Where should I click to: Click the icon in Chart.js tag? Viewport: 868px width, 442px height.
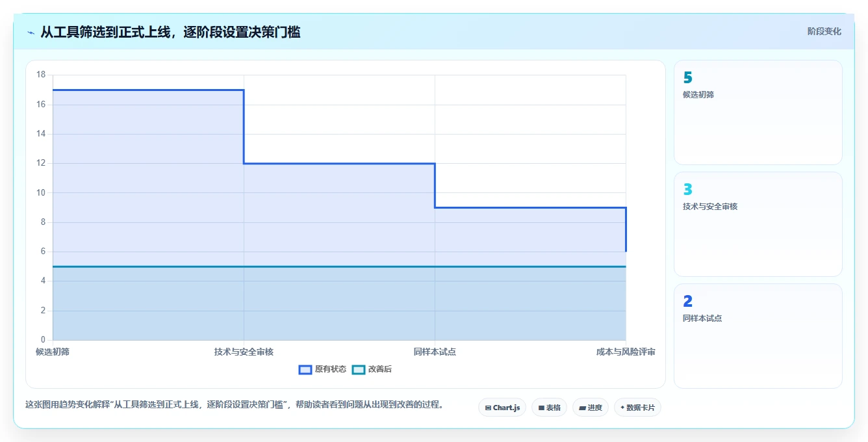pos(488,408)
